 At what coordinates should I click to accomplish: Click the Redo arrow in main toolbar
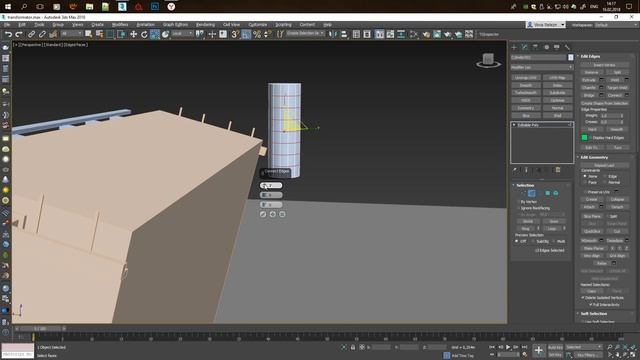click(x=19, y=35)
